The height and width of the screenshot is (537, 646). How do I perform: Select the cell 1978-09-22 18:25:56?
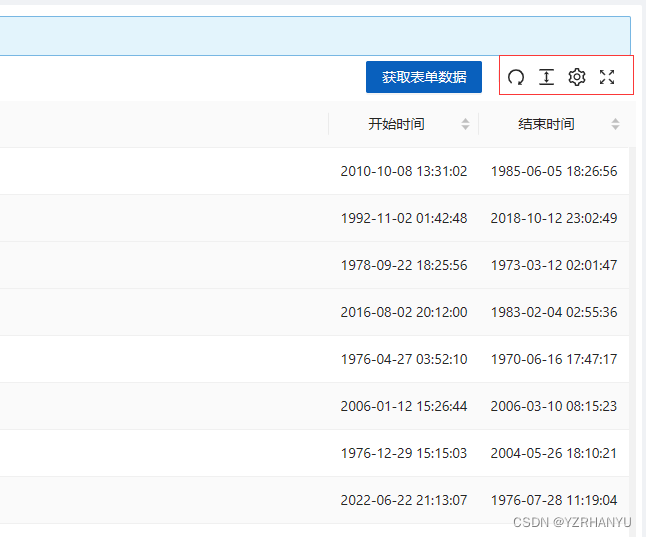coord(404,265)
